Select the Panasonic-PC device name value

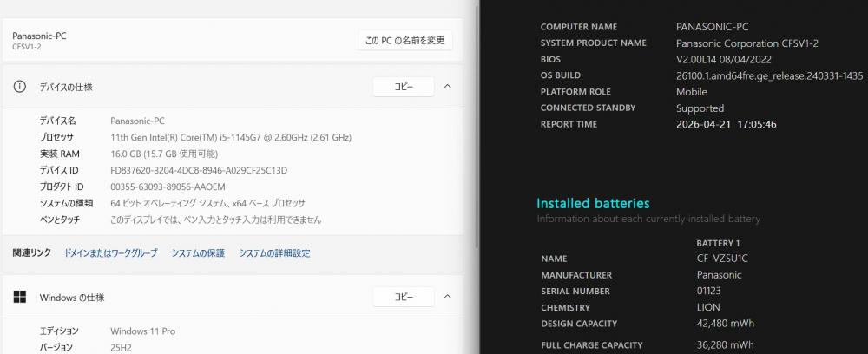click(137, 121)
